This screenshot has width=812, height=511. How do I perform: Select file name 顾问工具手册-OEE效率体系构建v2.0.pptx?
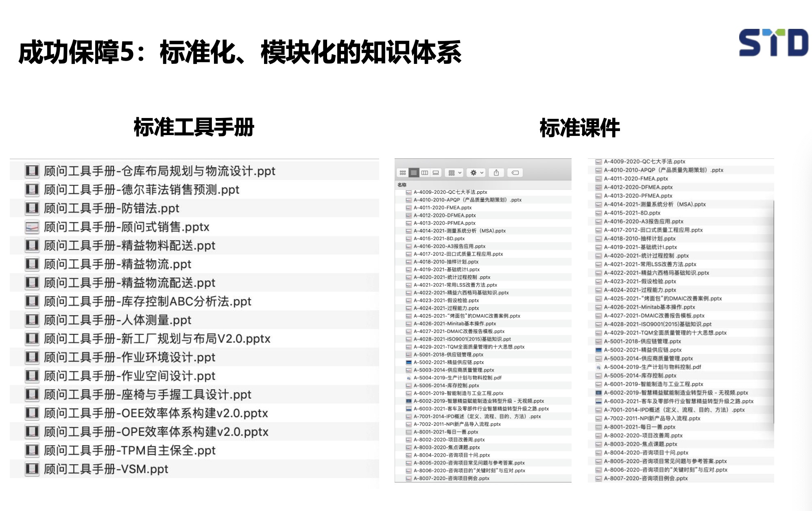tap(156, 413)
